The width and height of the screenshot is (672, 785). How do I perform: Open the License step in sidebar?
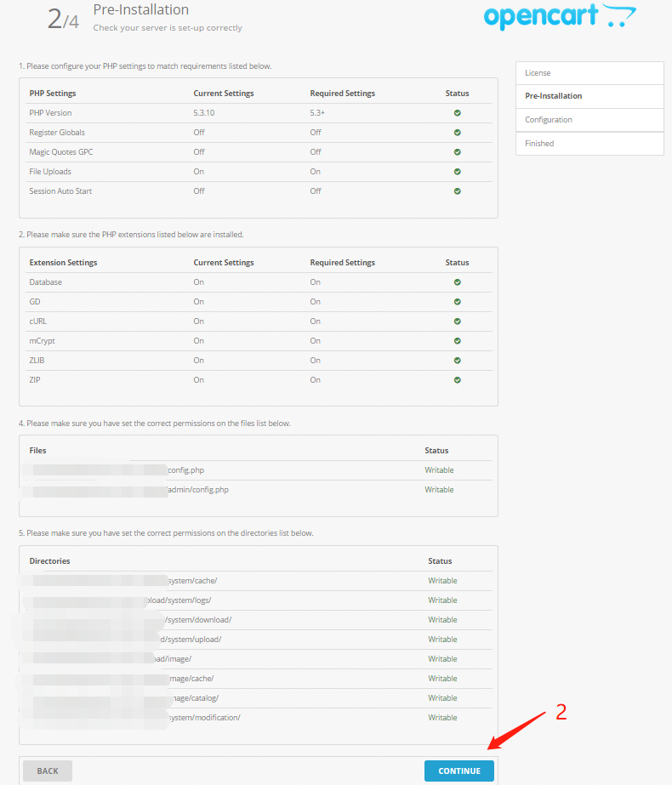tap(589, 73)
